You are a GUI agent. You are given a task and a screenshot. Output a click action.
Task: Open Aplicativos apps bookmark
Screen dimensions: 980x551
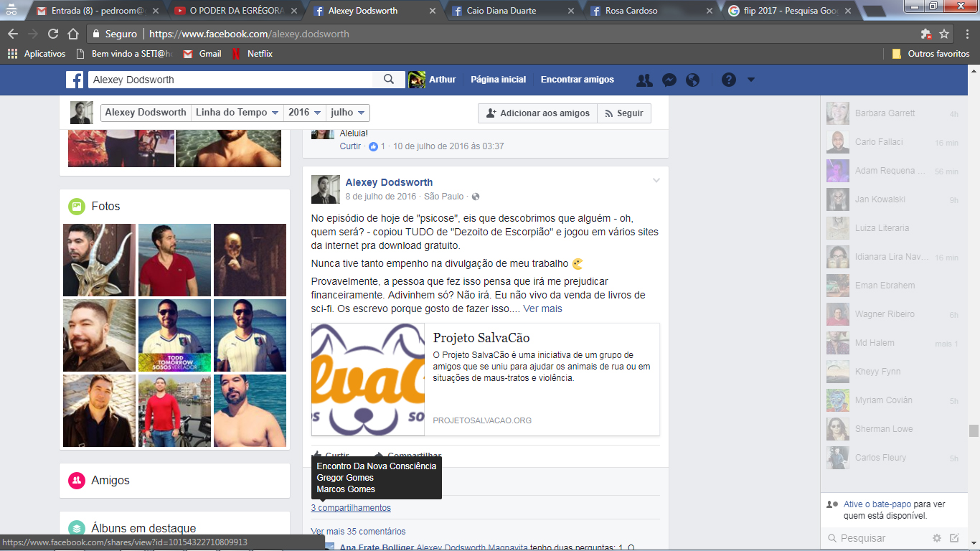(37, 54)
